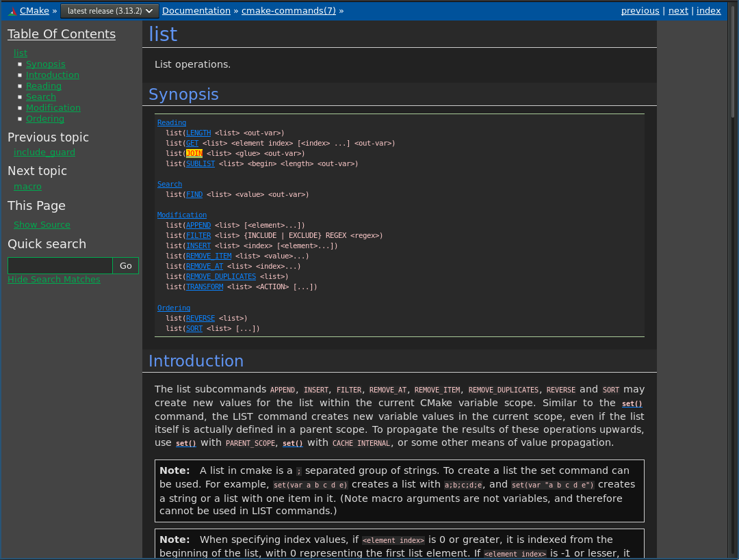739x560 pixels.
Task: Click Show Source link
Action: tap(42, 225)
